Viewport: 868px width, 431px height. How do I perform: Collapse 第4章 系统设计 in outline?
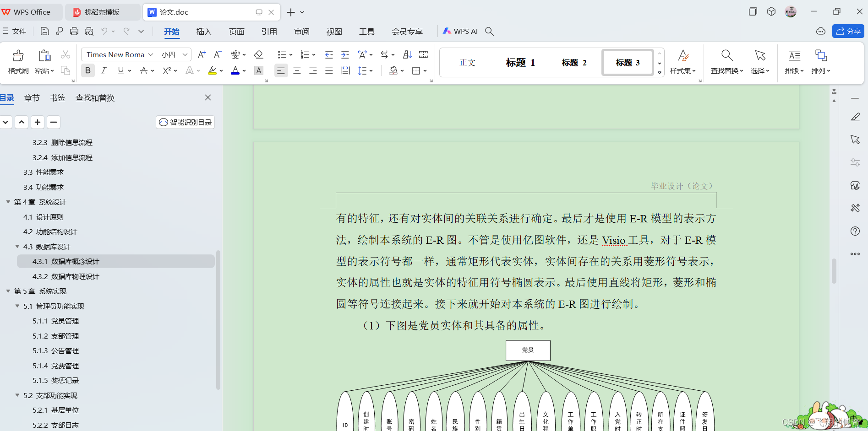[x=8, y=202]
